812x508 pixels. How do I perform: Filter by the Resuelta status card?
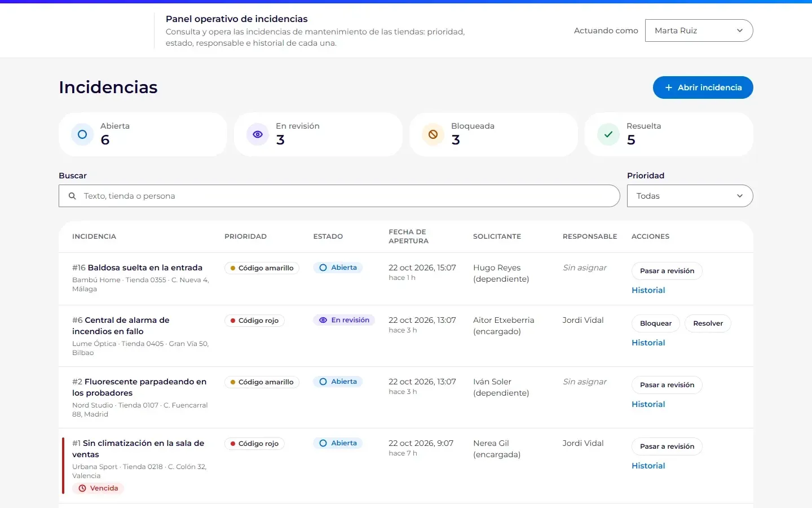click(x=669, y=134)
